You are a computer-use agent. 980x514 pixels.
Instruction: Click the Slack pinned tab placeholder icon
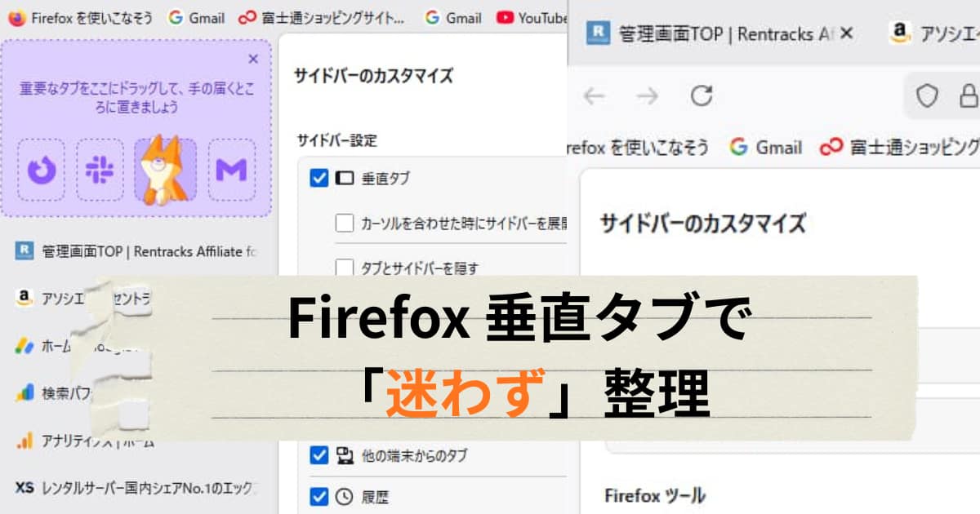(100, 170)
